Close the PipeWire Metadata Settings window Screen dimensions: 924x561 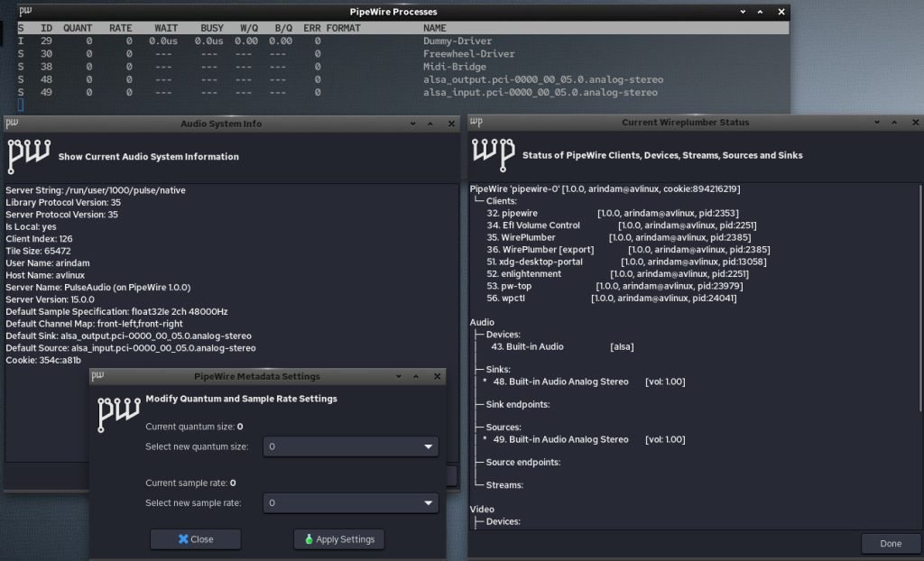click(x=438, y=376)
